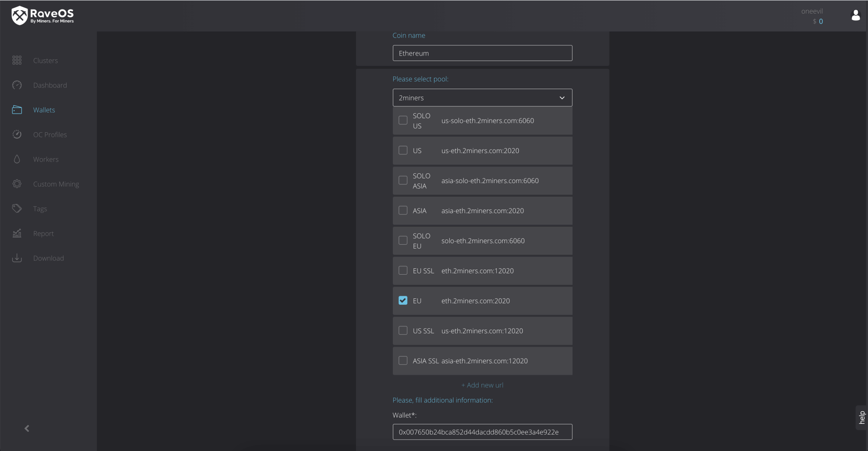Screen dimensions: 868x451
Task: Focus the Coin name field with Ethereum
Action: point(482,53)
